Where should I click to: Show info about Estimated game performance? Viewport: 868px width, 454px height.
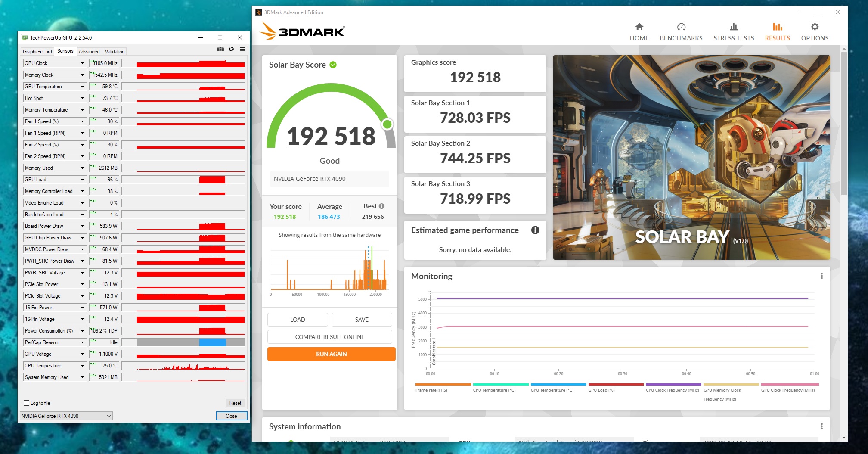535,230
